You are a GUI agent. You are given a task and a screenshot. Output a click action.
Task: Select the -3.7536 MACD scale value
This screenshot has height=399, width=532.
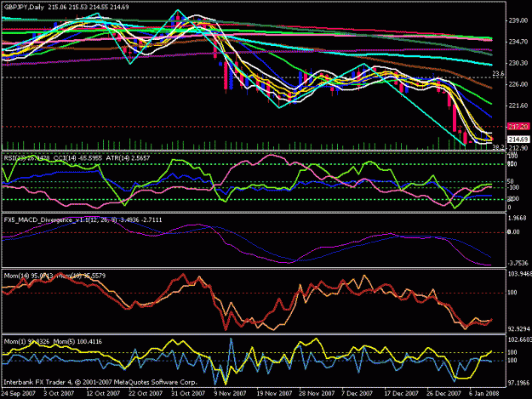click(x=517, y=264)
